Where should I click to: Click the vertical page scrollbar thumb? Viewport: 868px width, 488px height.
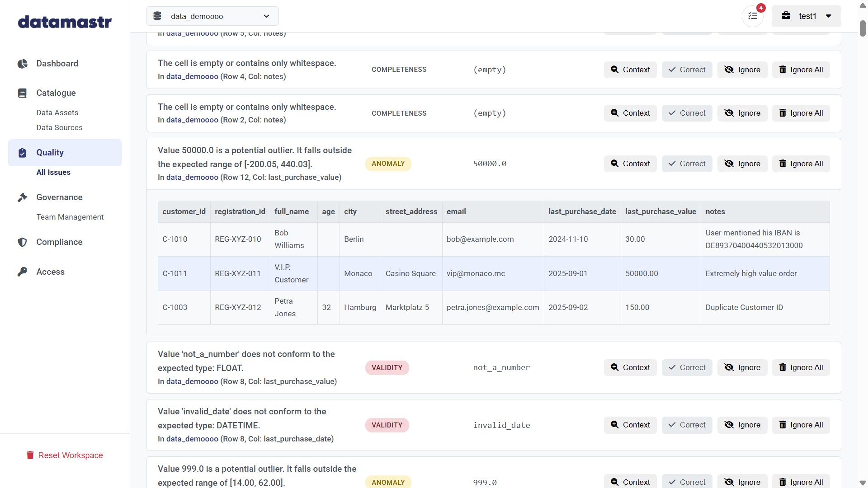click(862, 28)
